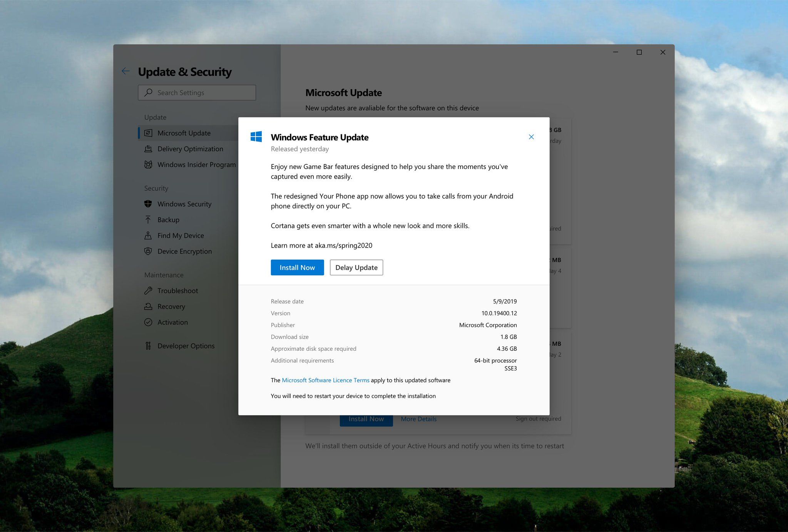Click the Delay Update button
The image size is (788, 532).
pos(356,267)
